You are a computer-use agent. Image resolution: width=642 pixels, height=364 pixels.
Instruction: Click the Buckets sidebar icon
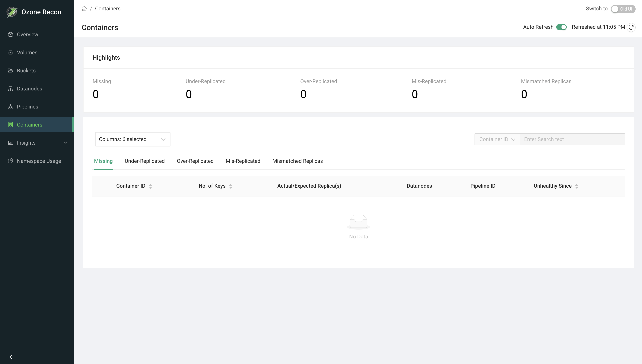tap(11, 71)
